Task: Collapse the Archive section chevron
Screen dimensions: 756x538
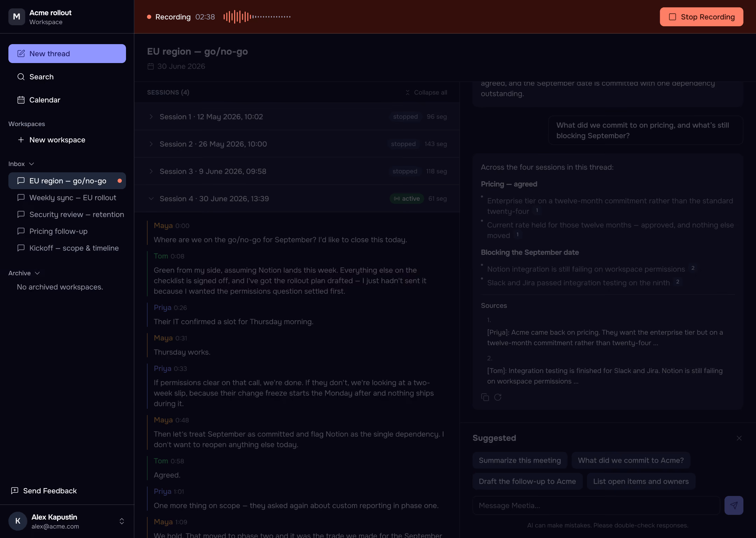Action: [37, 273]
